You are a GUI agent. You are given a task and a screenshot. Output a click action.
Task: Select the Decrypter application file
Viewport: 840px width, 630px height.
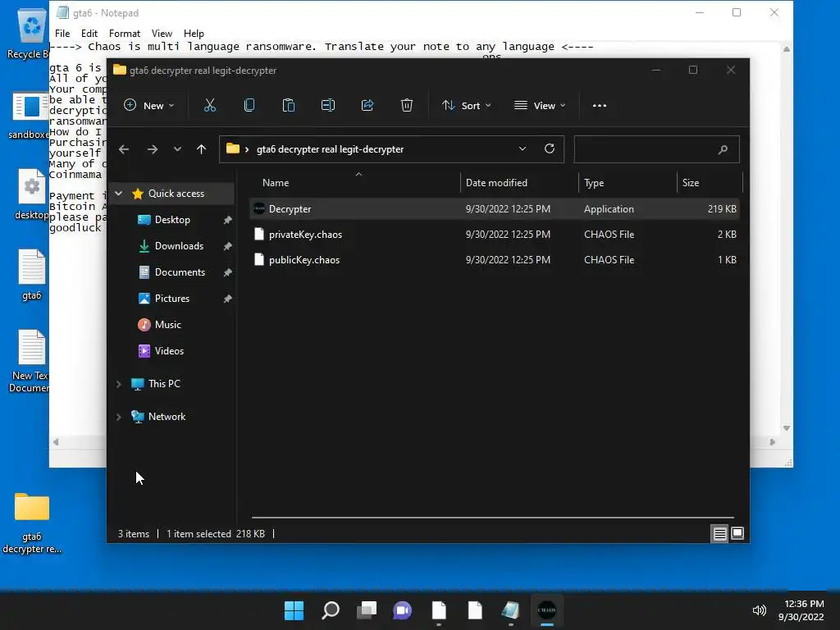coord(494,209)
